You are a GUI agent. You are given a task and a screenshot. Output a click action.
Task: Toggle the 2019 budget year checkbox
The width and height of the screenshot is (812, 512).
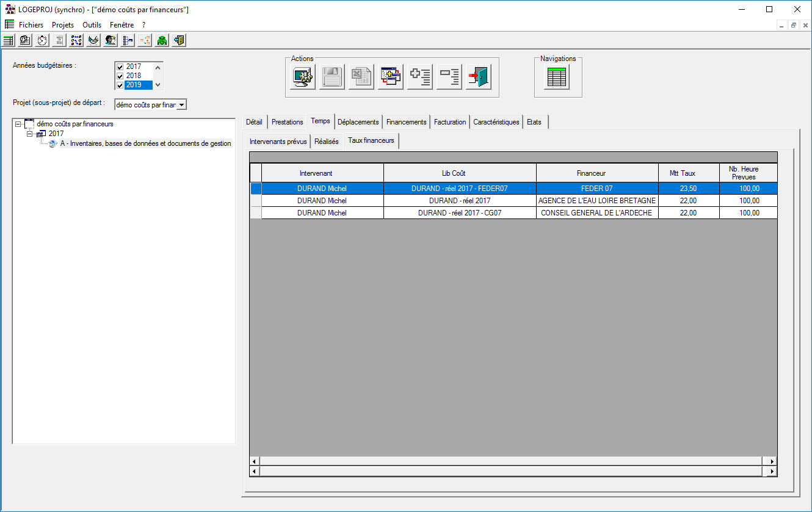click(x=120, y=85)
